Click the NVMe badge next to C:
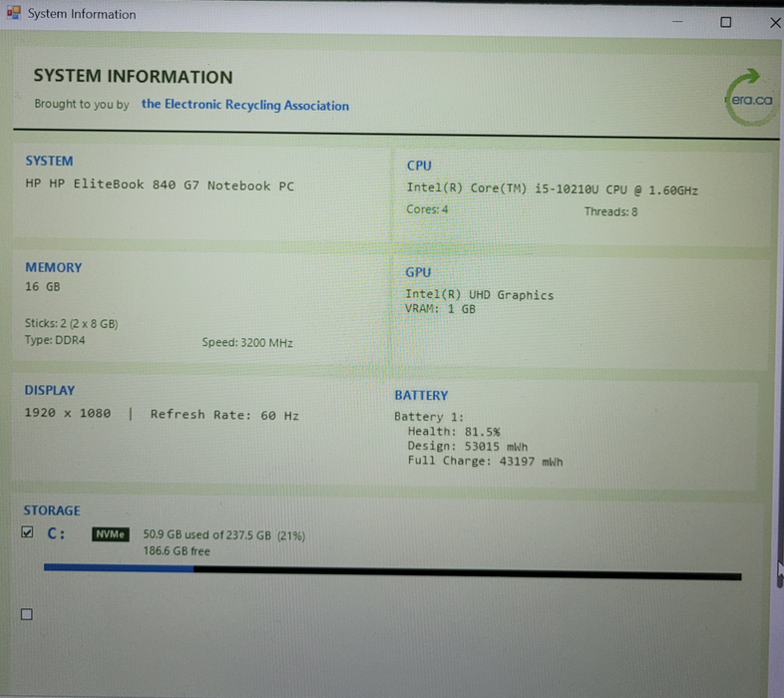Viewport: 784px width, 698px height. pos(111,534)
